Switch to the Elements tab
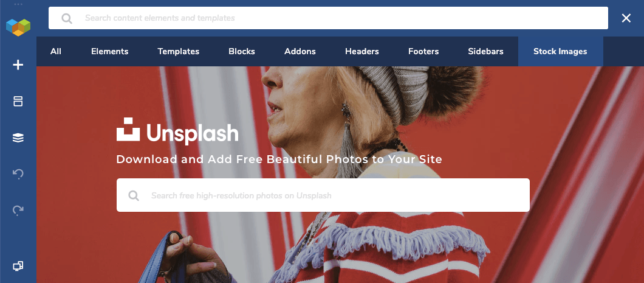 tap(109, 51)
